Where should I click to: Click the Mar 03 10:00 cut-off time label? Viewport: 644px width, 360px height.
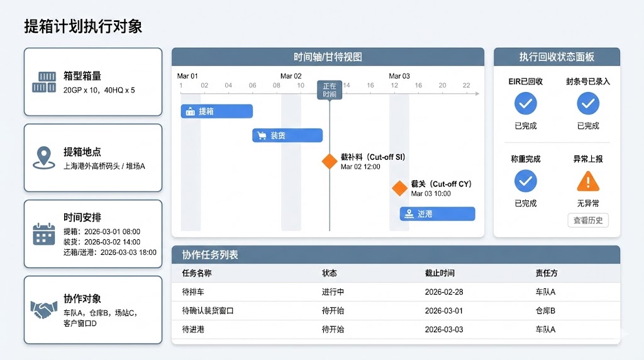tap(430, 194)
